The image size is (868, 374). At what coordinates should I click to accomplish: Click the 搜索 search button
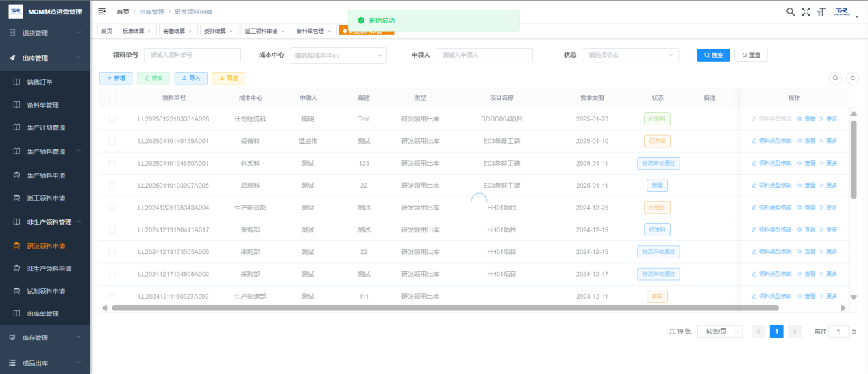click(714, 55)
